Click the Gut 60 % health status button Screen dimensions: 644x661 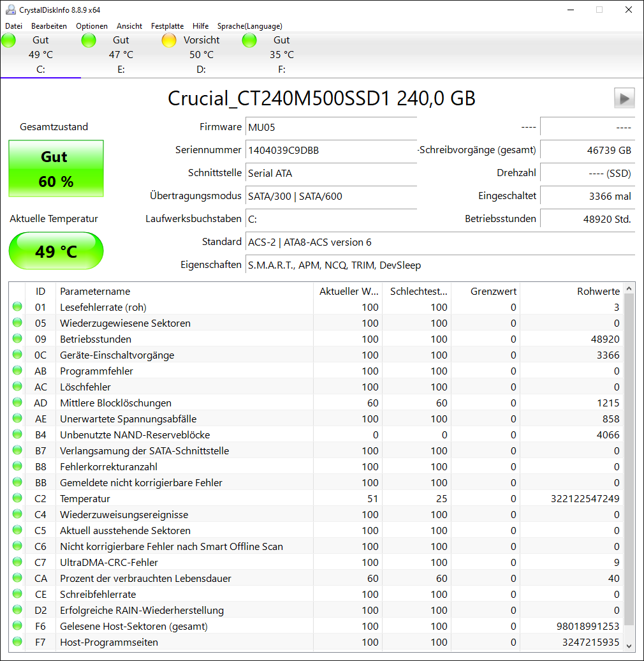pyautogui.click(x=56, y=168)
